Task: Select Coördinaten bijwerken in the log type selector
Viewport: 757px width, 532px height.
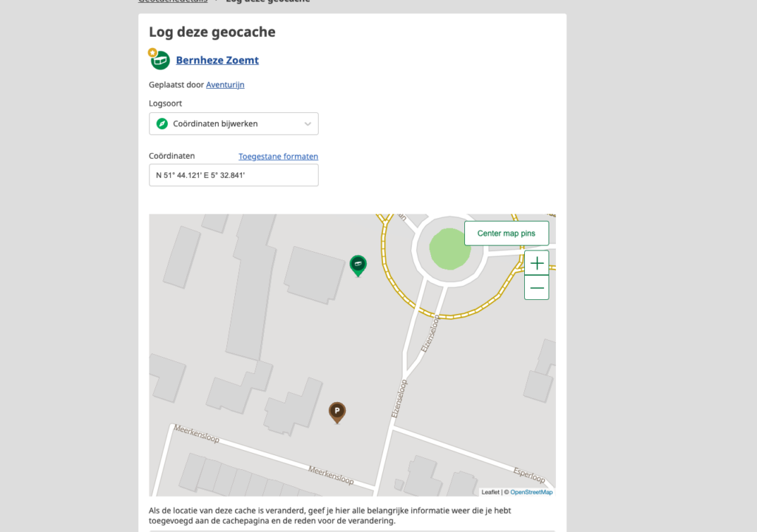Action: point(234,123)
